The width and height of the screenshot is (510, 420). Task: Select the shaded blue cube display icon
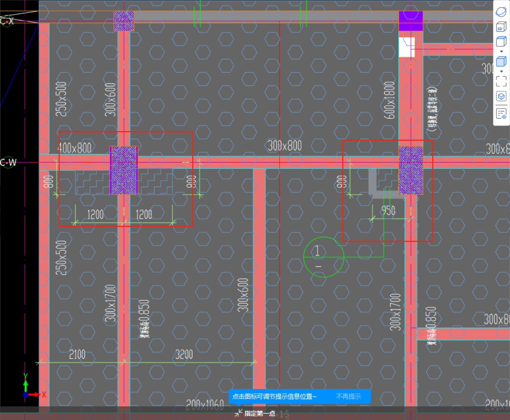point(501,61)
